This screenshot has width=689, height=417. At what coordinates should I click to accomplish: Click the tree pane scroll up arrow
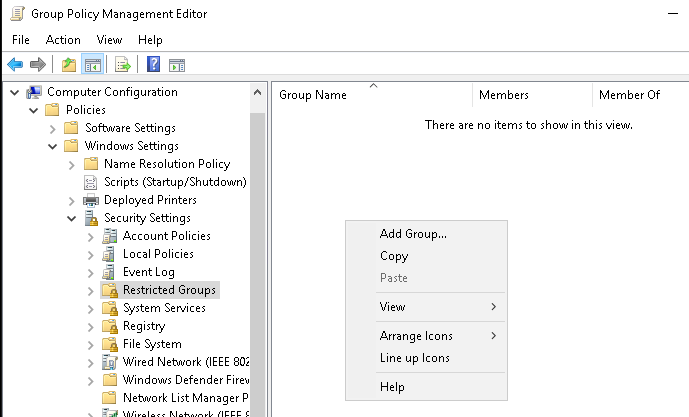257,92
